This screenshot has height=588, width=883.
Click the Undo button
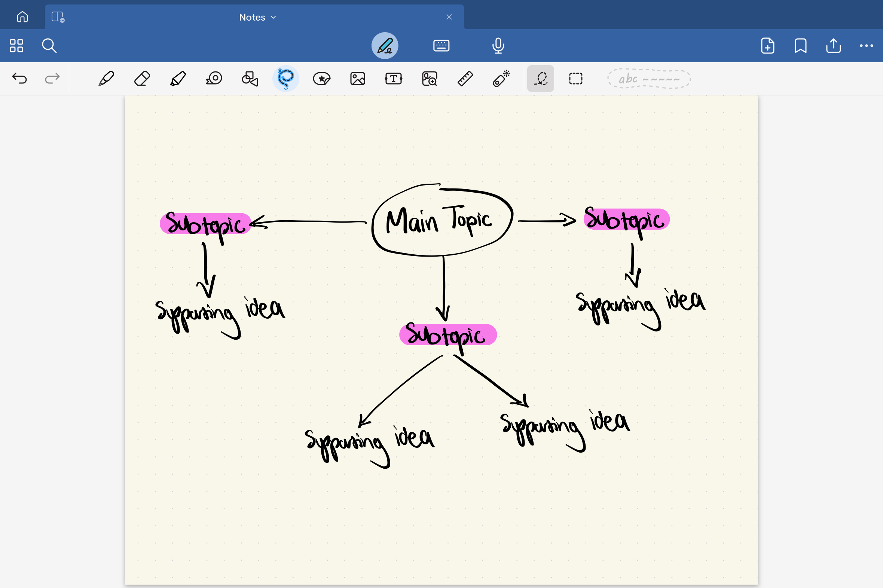(x=19, y=79)
